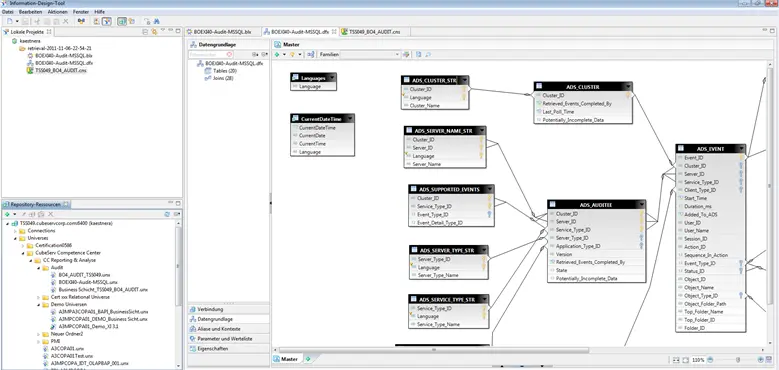Click the refresh icon in Repository-Ressourcen toolbar
This screenshot has height=370, width=779.
[167, 214]
